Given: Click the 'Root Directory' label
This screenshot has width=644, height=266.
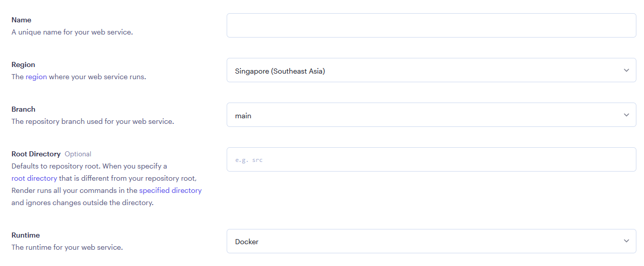Looking at the screenshot, I should tap(36, 154).
